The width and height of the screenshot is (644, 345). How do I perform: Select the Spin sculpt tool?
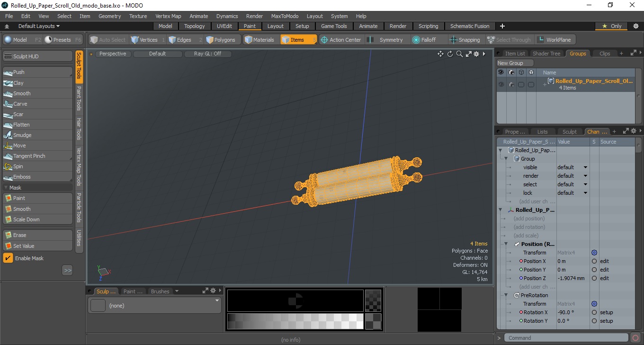[x=38, y=166]
